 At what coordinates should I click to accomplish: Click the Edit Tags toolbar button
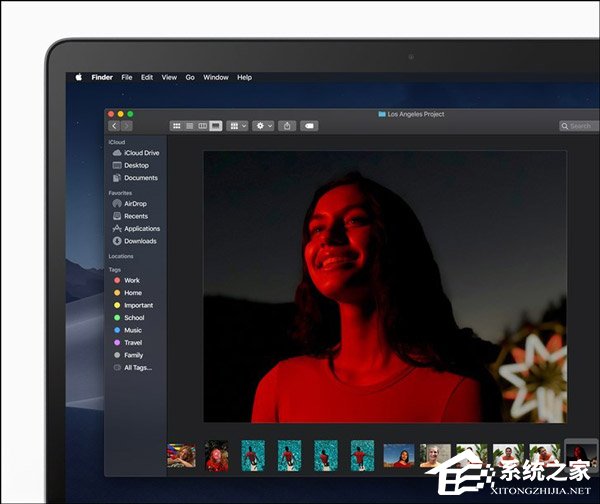point(309,126)
